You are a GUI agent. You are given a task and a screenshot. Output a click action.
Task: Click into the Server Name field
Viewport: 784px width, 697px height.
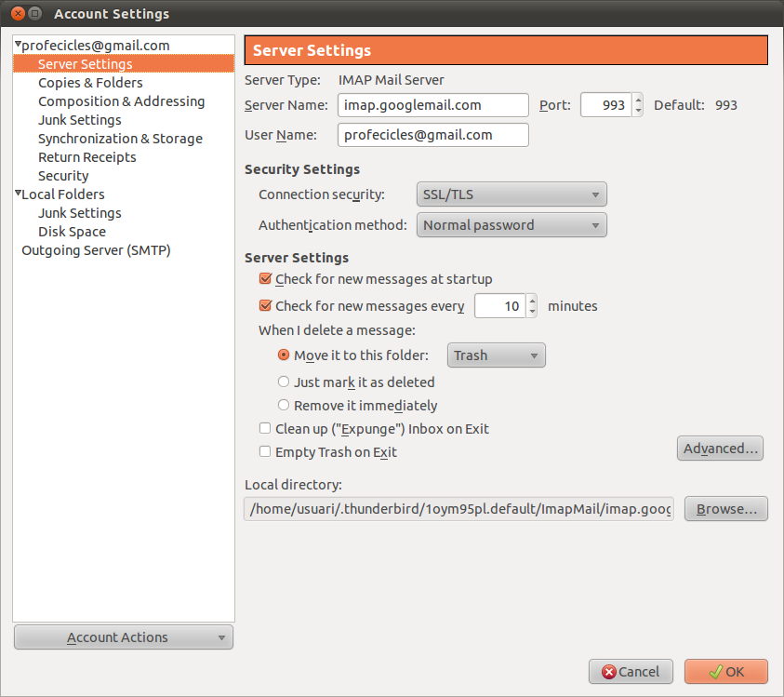432,105
